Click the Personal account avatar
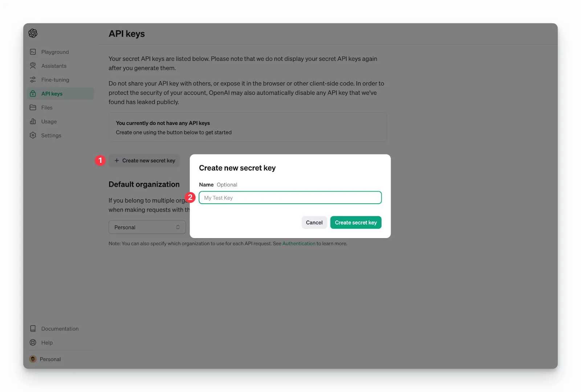Image resolution: width=581 pixels, height=392 pixels. click(33, 359)
